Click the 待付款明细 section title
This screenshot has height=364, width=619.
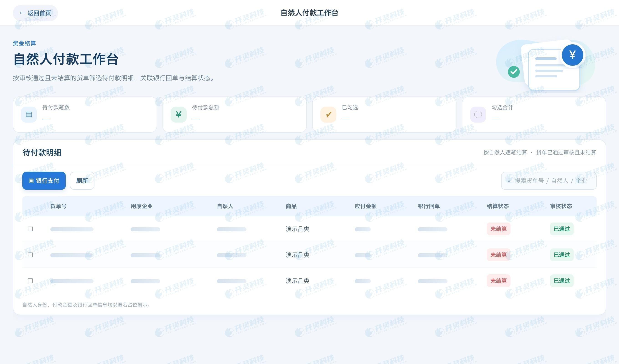pyautogui.click(x=42, y=152)
